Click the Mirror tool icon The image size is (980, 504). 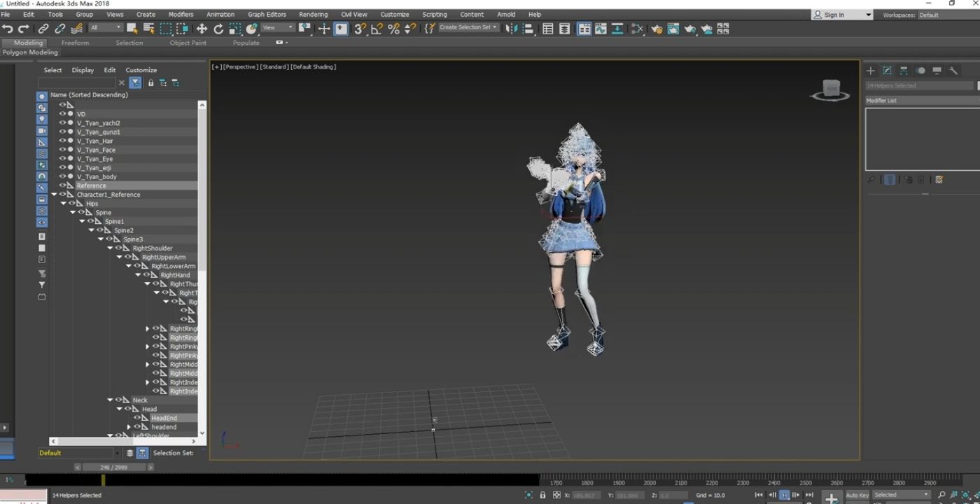tap(512, 29)
